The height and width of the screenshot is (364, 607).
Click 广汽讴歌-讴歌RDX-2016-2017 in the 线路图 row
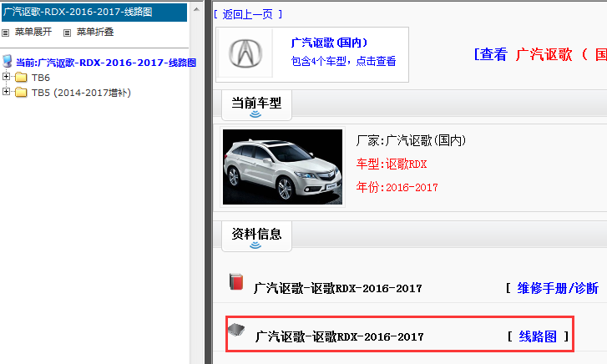tap(339, 336)
